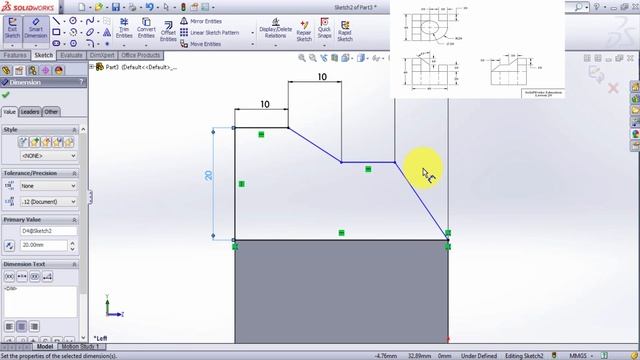This screenshot has height=360, width=640.
Task: Click the Save icon in the top toolbar
Action: 116,7
